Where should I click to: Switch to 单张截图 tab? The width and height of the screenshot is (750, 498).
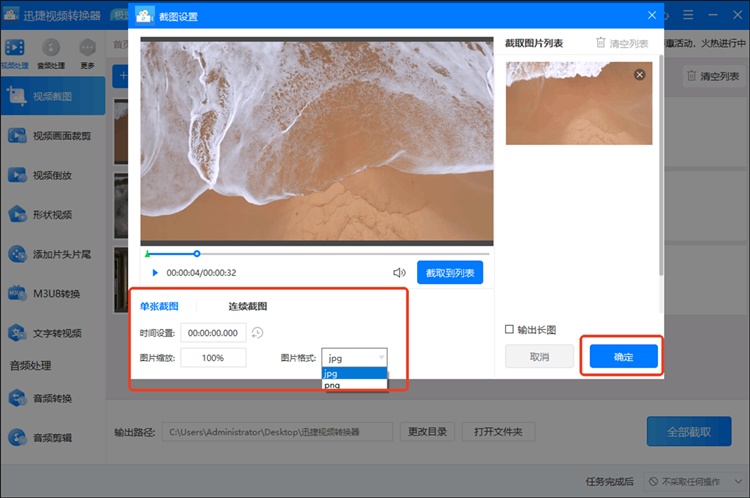pyautogui.click(x=159, y=306)
